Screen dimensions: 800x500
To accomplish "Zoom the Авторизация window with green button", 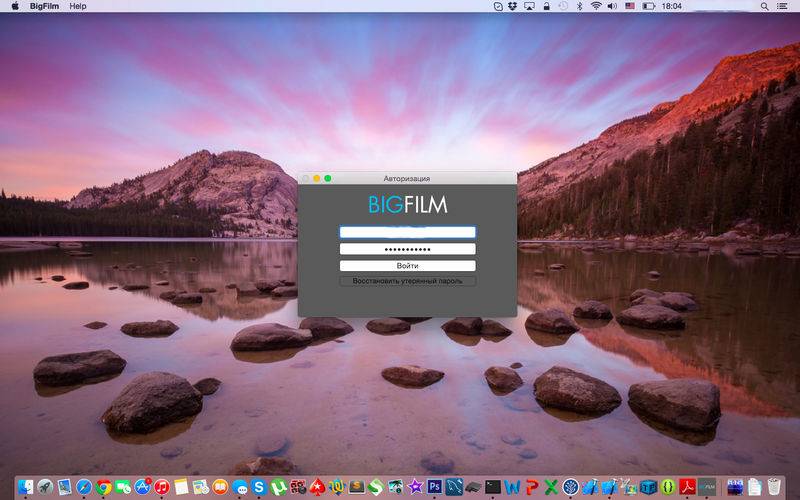I will pyautogui.click(x=328, y=178).
